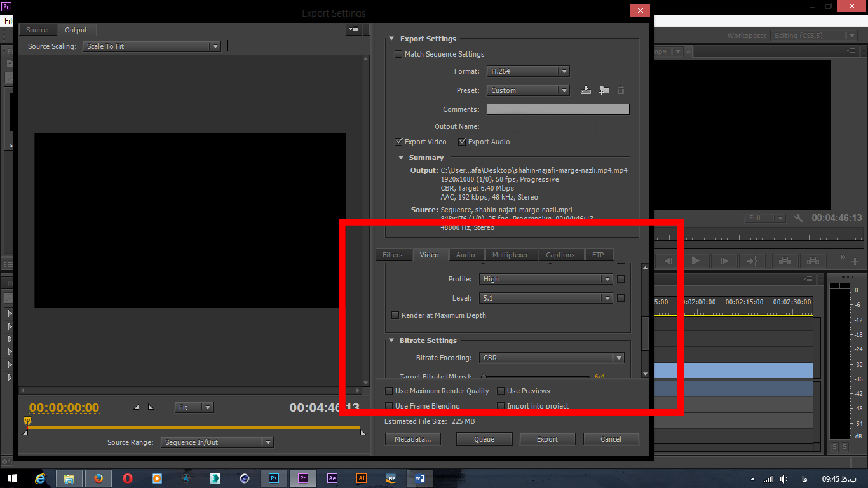Click the Save Preset icon
This screenshot has width=868, height=488.
pos(586,90)
